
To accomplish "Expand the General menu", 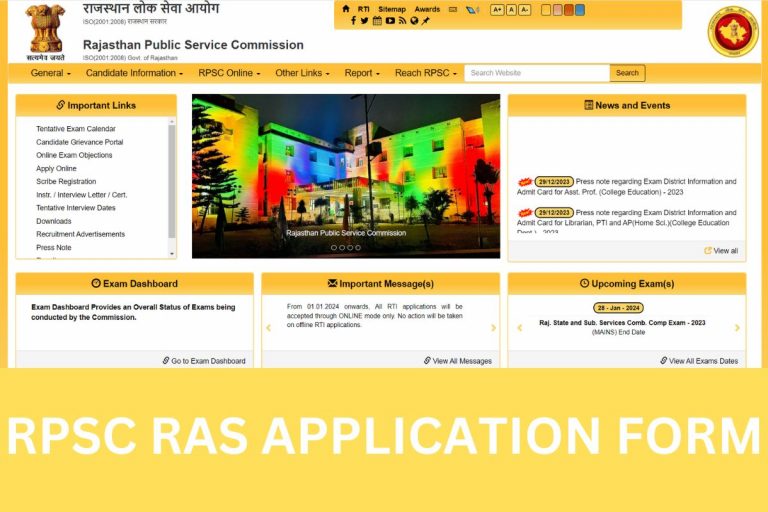I will click(50, 73).
